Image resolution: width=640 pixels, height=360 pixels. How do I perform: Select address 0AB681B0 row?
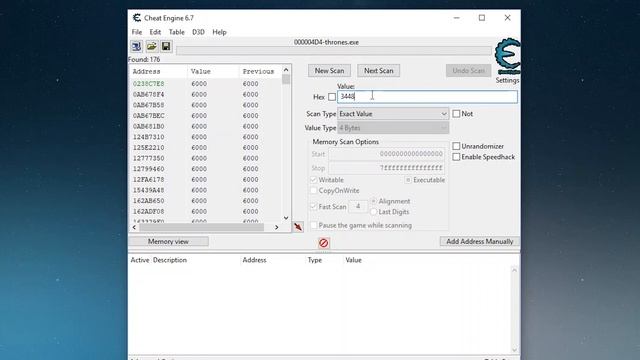[205, 126]
